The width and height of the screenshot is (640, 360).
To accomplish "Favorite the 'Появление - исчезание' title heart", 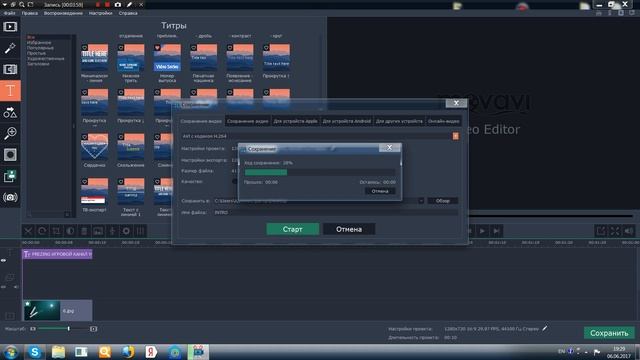I will coord(230,48).
